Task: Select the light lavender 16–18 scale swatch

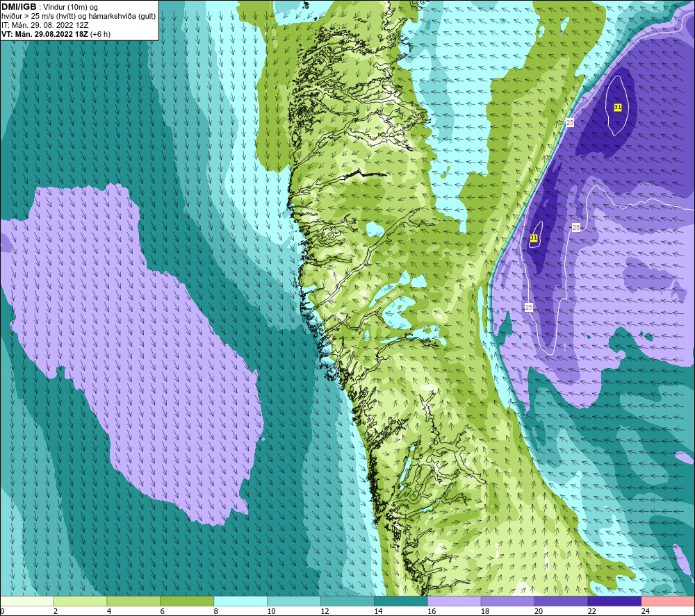Action: (455, 601)
